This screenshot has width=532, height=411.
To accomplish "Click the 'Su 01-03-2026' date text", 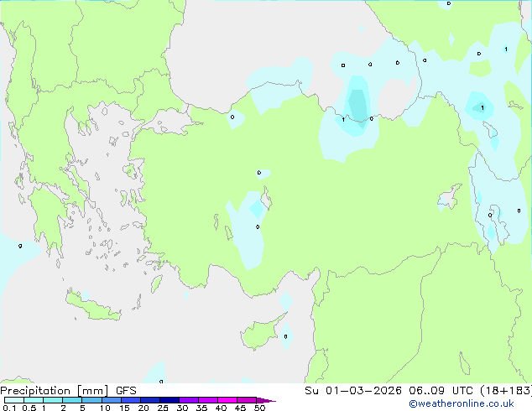I will tap(353, 391).
